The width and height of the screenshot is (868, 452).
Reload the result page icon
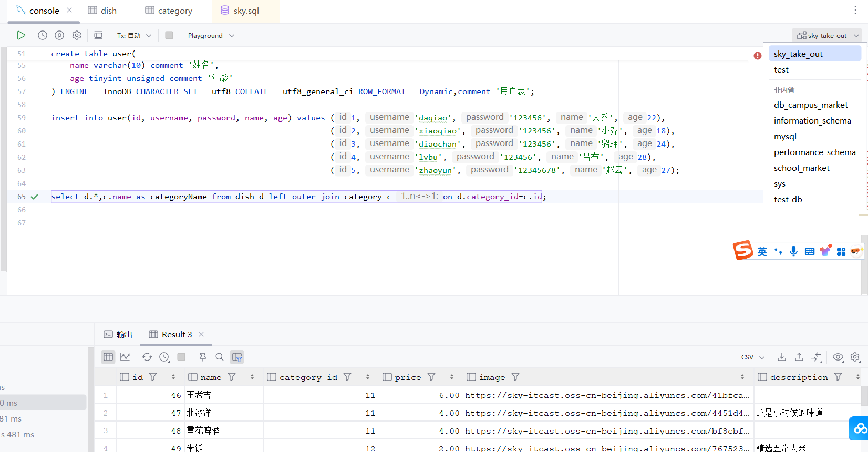pyautogui.click(x=147, y=357)
